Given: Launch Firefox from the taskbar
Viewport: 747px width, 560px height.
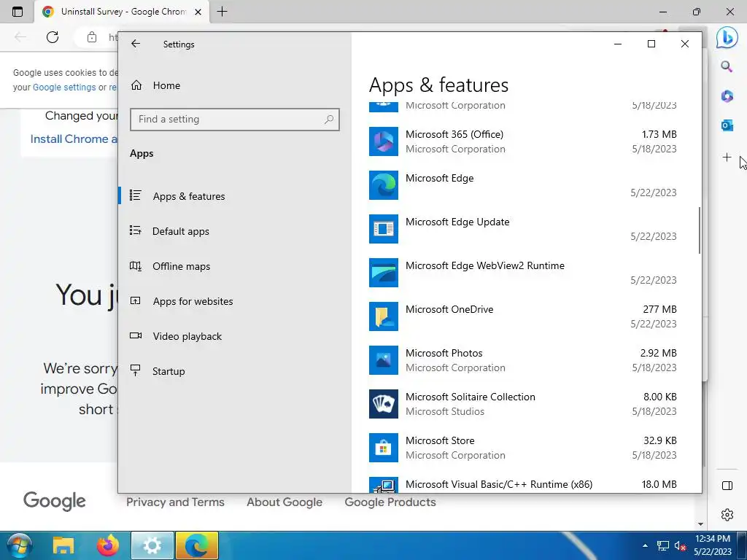Looking at the screenshot, I should point(108,545).
